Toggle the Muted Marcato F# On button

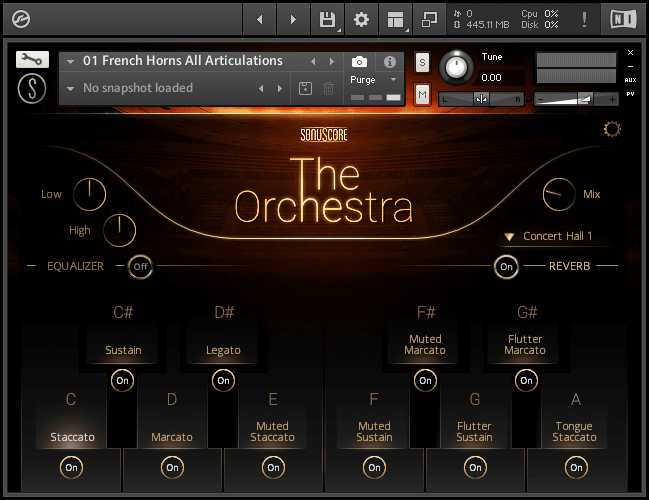[425, 380]
